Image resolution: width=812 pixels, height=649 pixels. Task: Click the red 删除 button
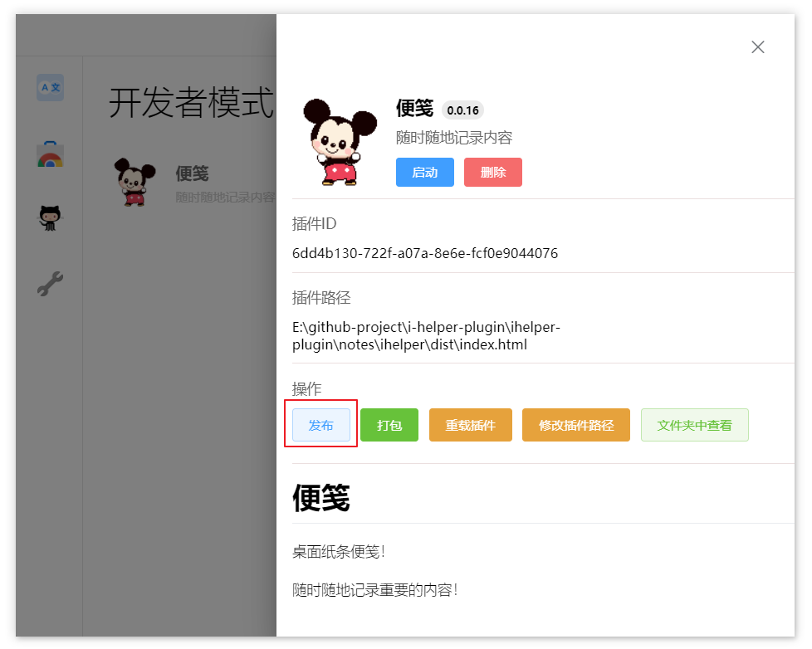tap(492, 173)
